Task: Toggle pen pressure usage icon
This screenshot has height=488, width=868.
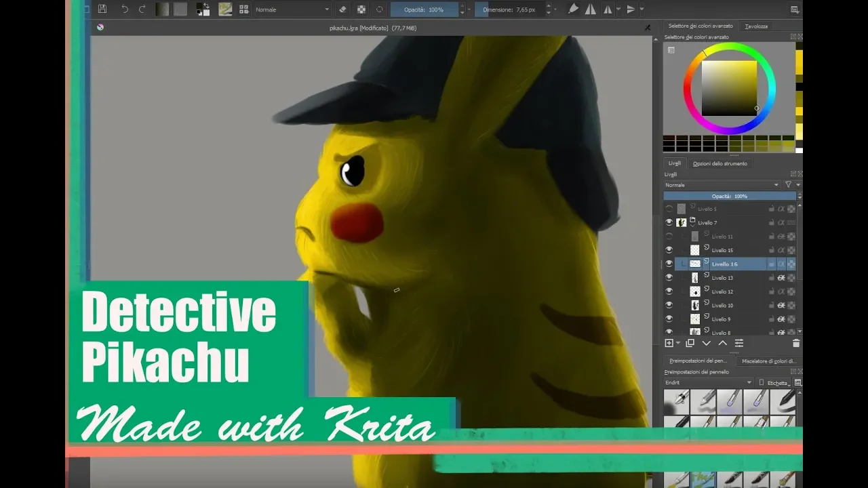Action: coord(574,9)
